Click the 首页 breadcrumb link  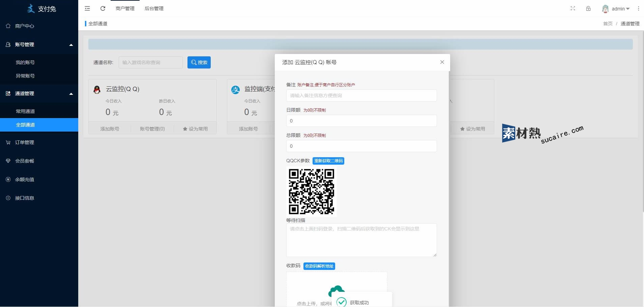coord(608,24)
